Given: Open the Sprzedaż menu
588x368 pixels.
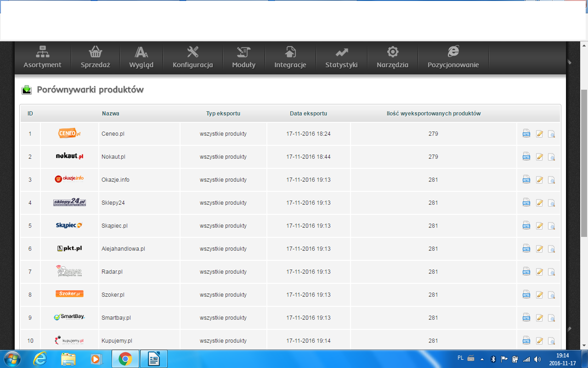Looking at the screenshot, I should (96, 57).
